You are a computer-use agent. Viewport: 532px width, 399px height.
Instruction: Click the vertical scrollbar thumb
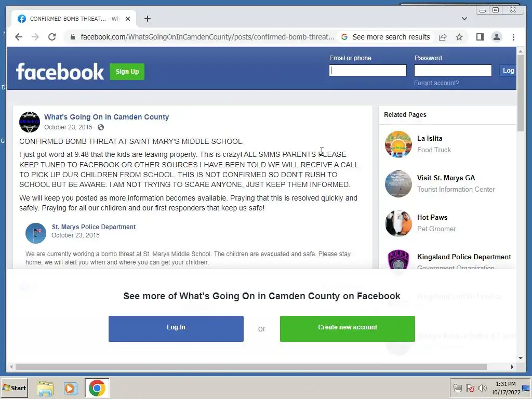[x=521, y=94]
